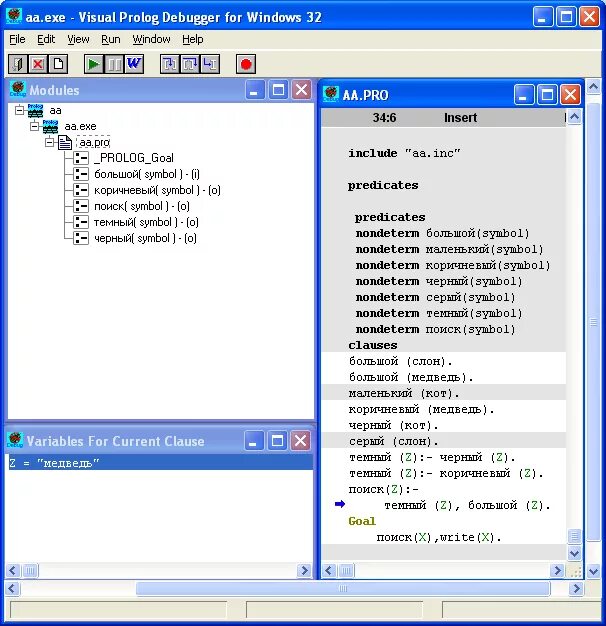Select 'коричневый( symbol ) - (o)' tree item
The image size is (606, 626).
pyautogui.click(x=157, y=190)
